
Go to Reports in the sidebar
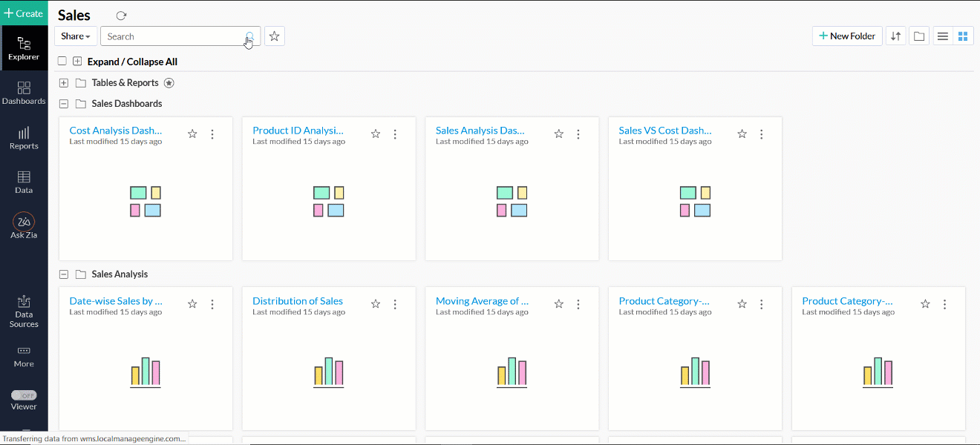(x=24, y=137)
